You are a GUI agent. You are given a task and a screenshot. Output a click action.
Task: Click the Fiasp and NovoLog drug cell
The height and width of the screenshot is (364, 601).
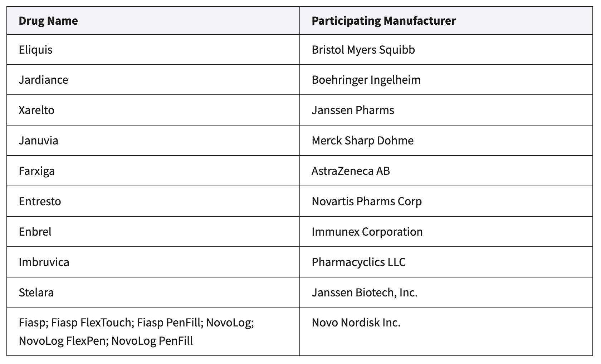point(136,331)
